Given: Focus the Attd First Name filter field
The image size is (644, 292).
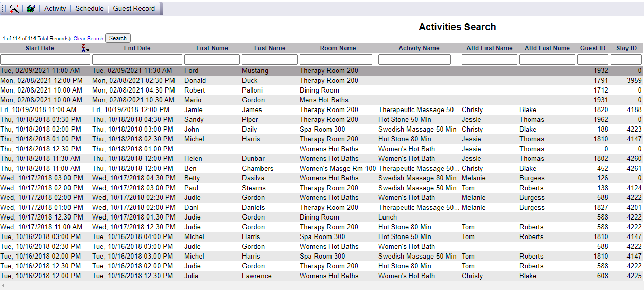Looking at the screenshot, I should coord(490,60).
